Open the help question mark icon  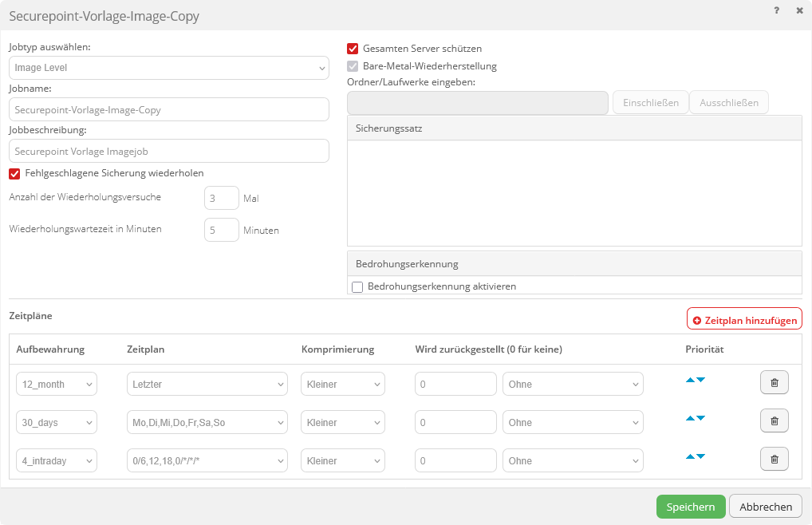pos(777,11)
